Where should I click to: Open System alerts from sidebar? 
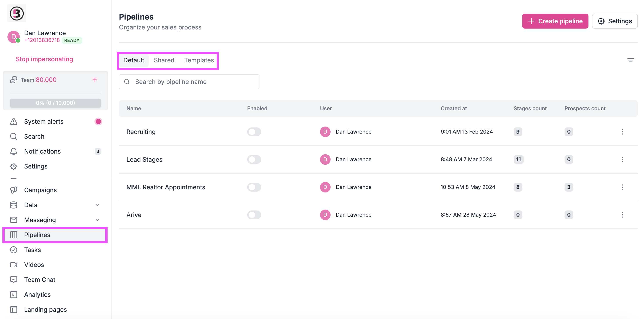click(x=44, y=121)
